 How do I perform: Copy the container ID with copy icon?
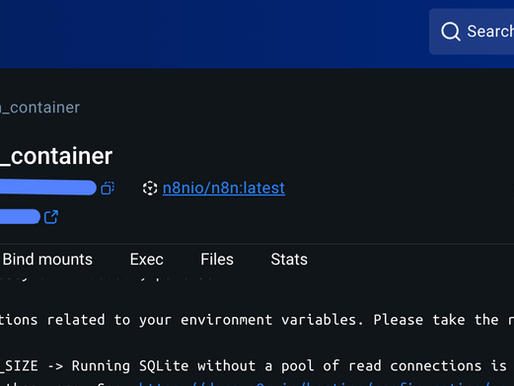click(x=108, y=188)
